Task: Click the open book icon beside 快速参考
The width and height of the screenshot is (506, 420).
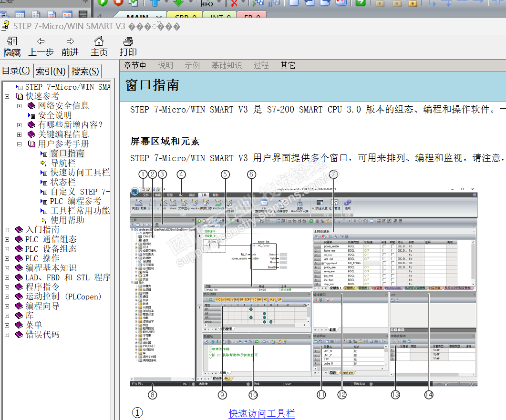Action: [x=20, y=96]
